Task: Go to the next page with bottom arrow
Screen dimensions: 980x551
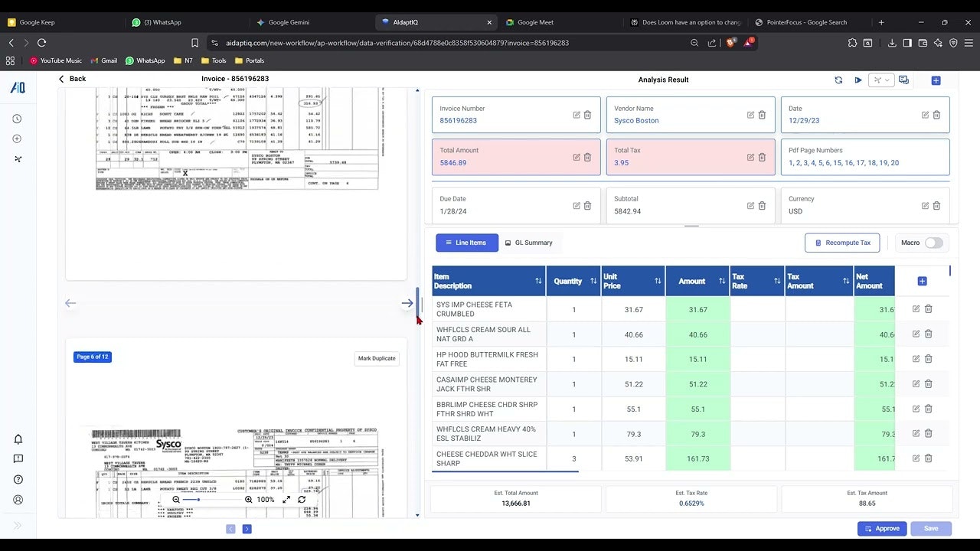Action: click(247, 529)
